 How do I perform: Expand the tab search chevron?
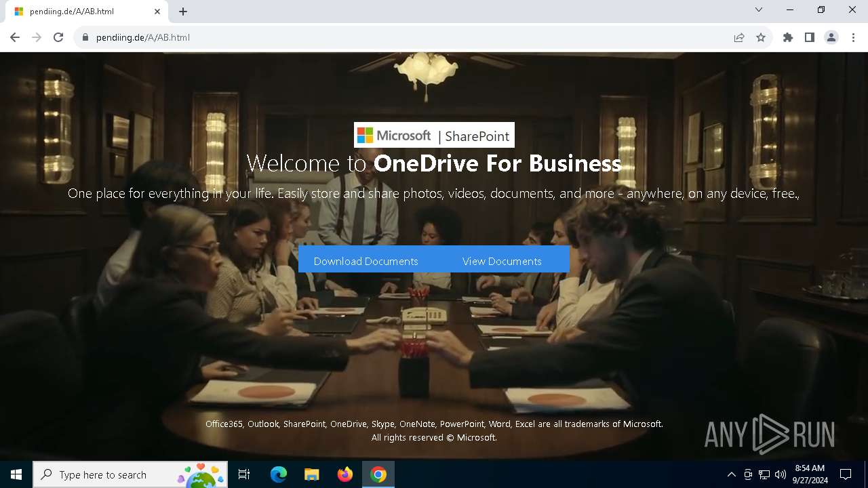[759, 9]
